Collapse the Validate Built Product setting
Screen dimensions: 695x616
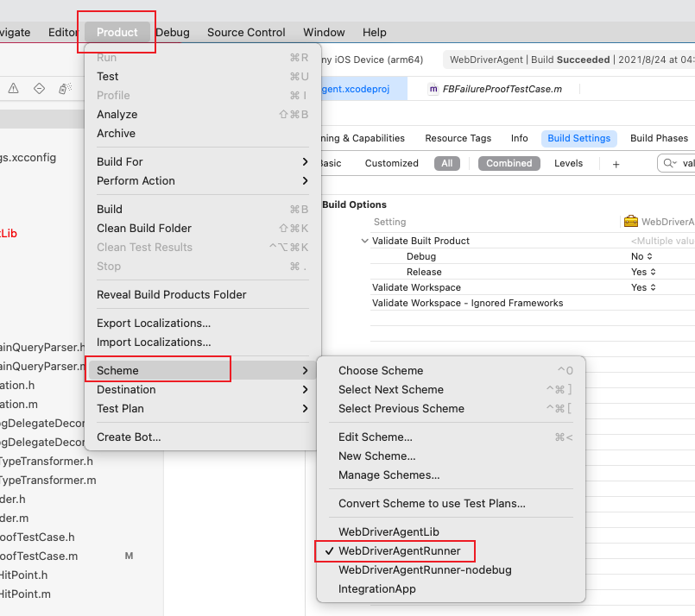(x=365, y=241)
